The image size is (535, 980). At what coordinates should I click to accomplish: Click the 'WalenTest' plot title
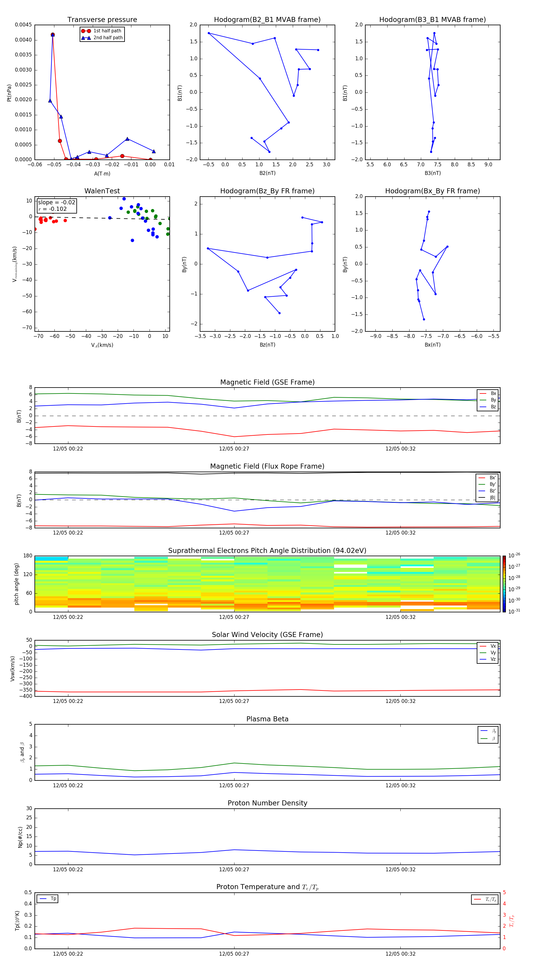point(102,191)
